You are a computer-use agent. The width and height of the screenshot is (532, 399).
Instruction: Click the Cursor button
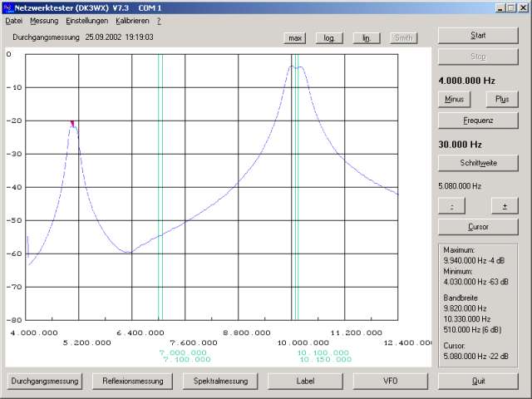pyautogui.click(x=478, y=227)
